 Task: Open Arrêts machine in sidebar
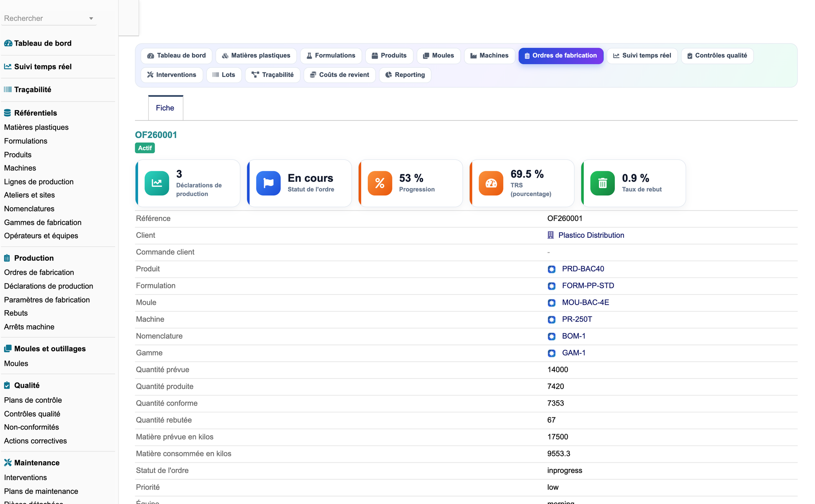(29, 327)
